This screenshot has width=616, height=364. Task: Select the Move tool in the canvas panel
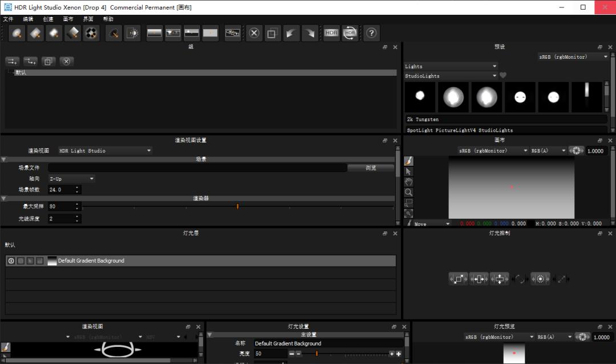point(422,223)
